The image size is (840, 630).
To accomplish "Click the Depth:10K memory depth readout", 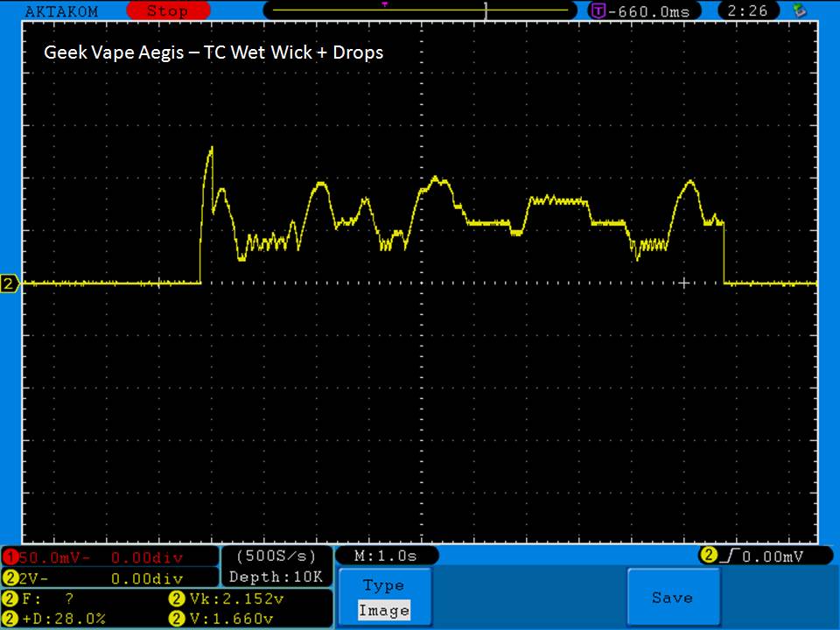I will click(x=276, y=577).
